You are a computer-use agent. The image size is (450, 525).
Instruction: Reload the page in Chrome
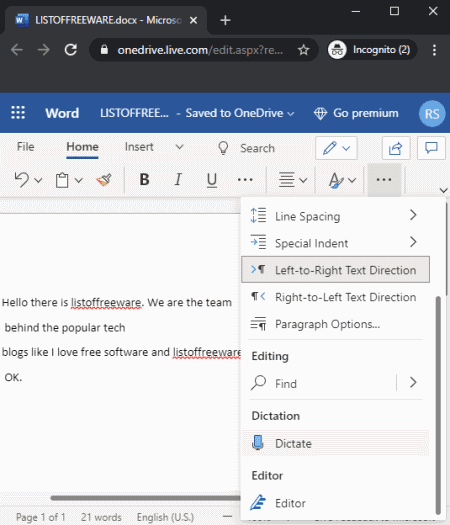point(71,50)
